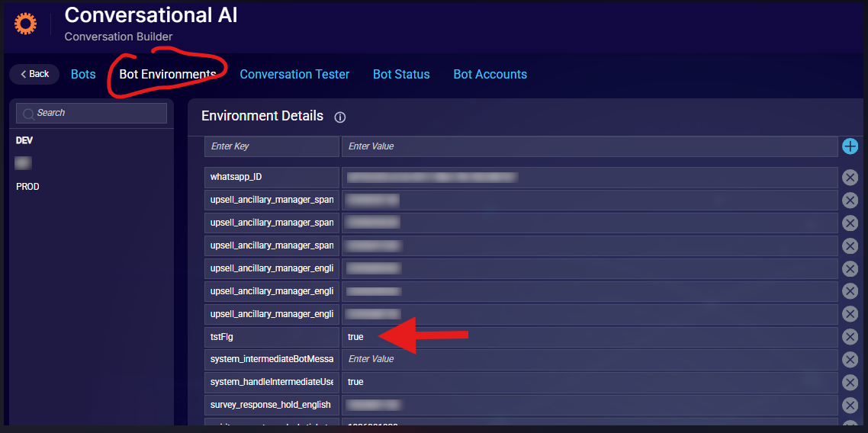Open the Conversation Tester tab
This screenshot has width=868, height=433.
(x=294, y=74)
